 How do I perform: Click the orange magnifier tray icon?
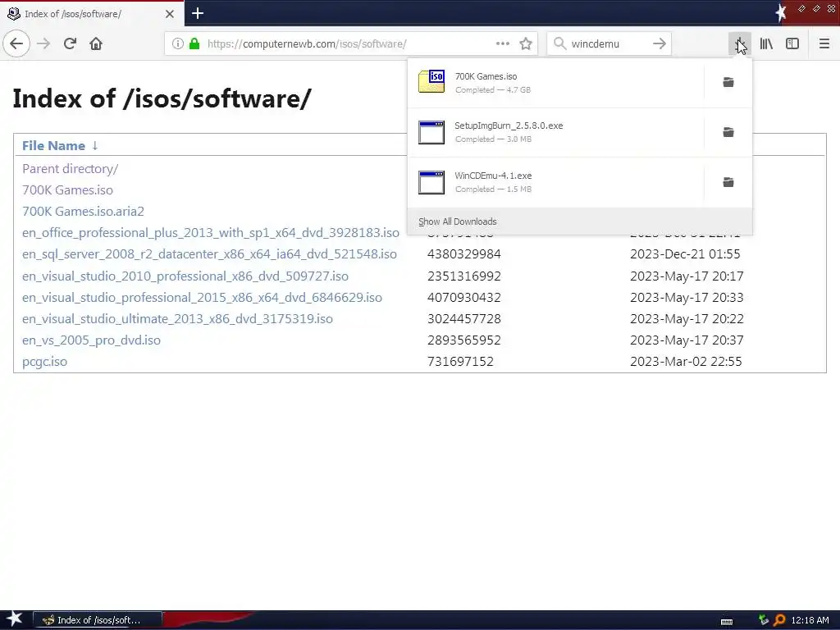pyautogui.click(x=779, y=620)
